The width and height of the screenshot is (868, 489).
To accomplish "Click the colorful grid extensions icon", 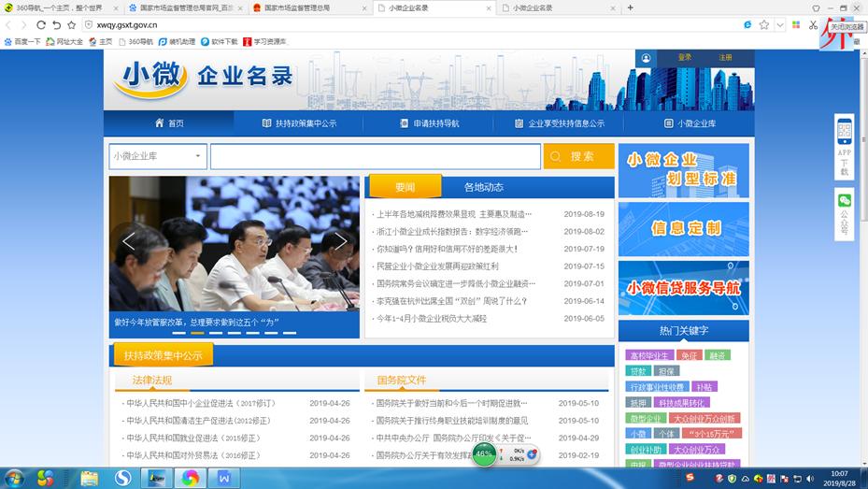I will pyautogui.click(x=796, y=25).
